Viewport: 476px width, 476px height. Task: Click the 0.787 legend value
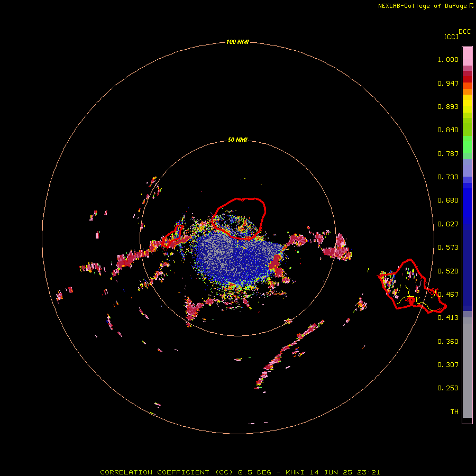[x=448, y=153]
